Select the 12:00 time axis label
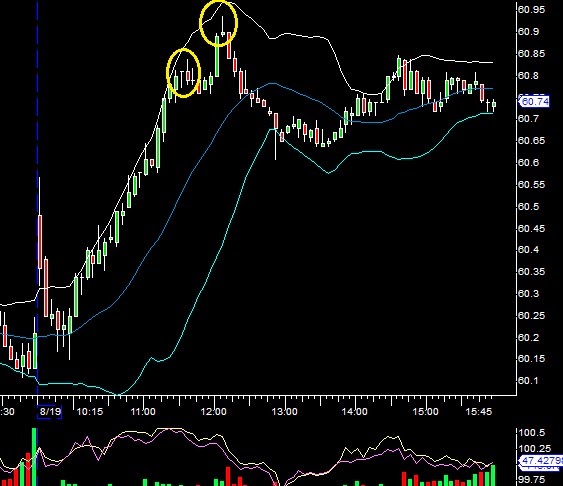Viewport: 563px width, 486px height. pos(214,412)
